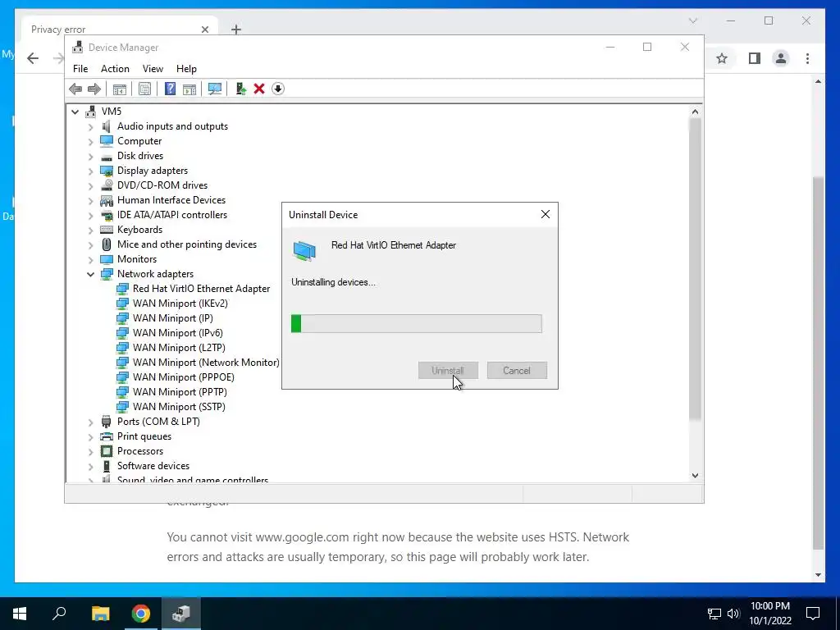The height and width of the screenshot is (630, 840).
Task: Open the File menu
Action: pos(80,69)
